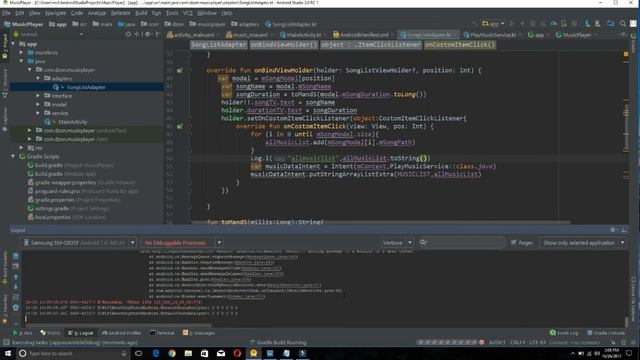The image size is (640, 360).
Task: Select SongListAdapter in project tree
Action: pyautogui.click(x=86, y=87)
